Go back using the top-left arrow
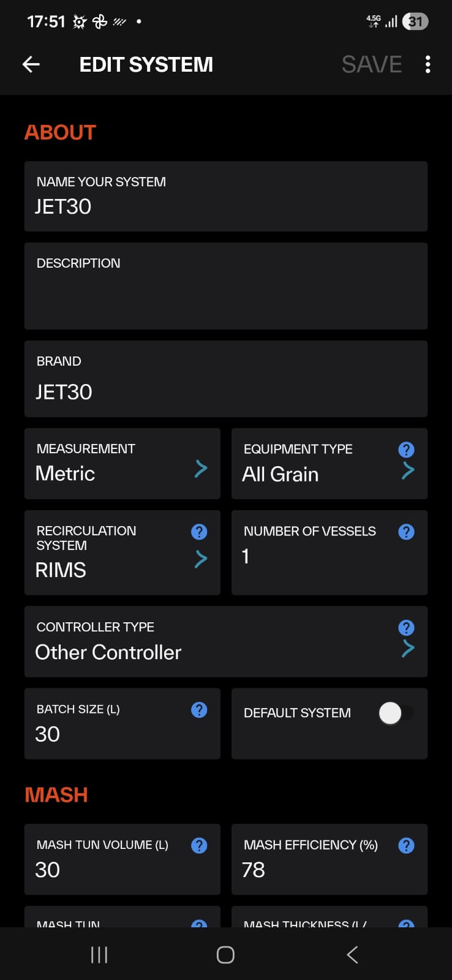The image size is (452, 980). pos(31,64)
